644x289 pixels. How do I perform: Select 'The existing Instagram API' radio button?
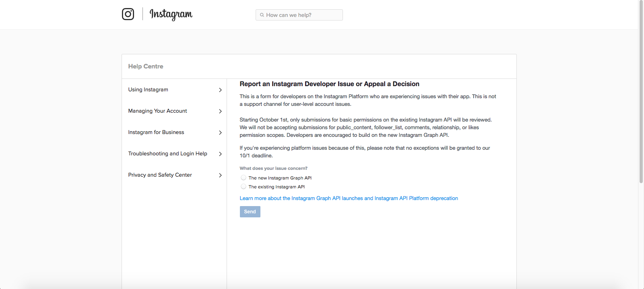(244, 186)
